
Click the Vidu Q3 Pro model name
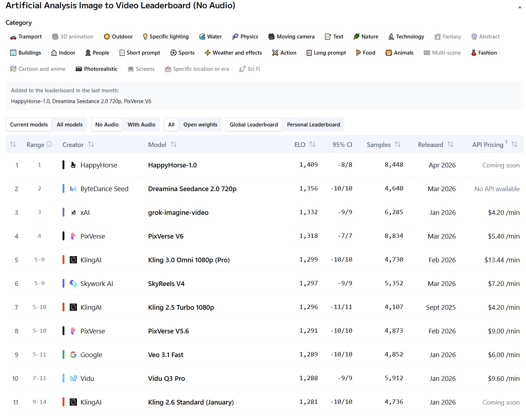(166, 379)
